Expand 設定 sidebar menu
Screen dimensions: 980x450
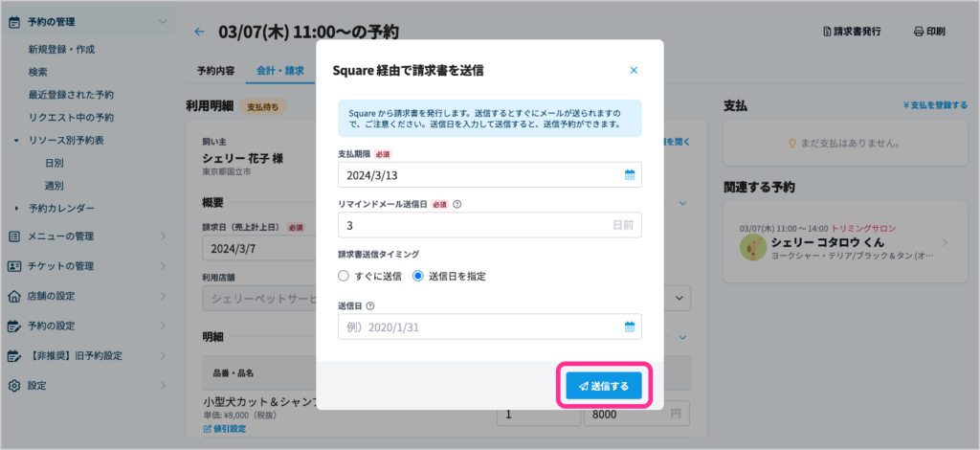[x=163, y=386]
